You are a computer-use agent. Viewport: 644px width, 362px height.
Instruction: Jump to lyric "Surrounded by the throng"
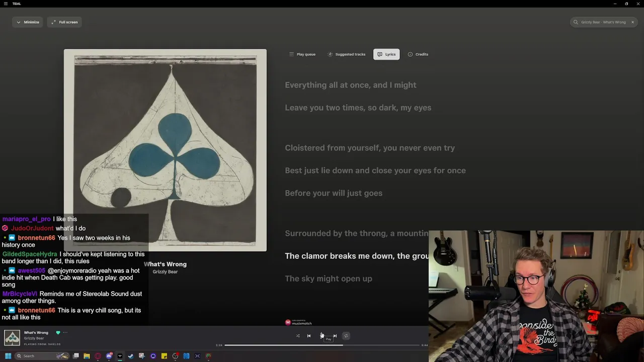(x=357, y=233)
